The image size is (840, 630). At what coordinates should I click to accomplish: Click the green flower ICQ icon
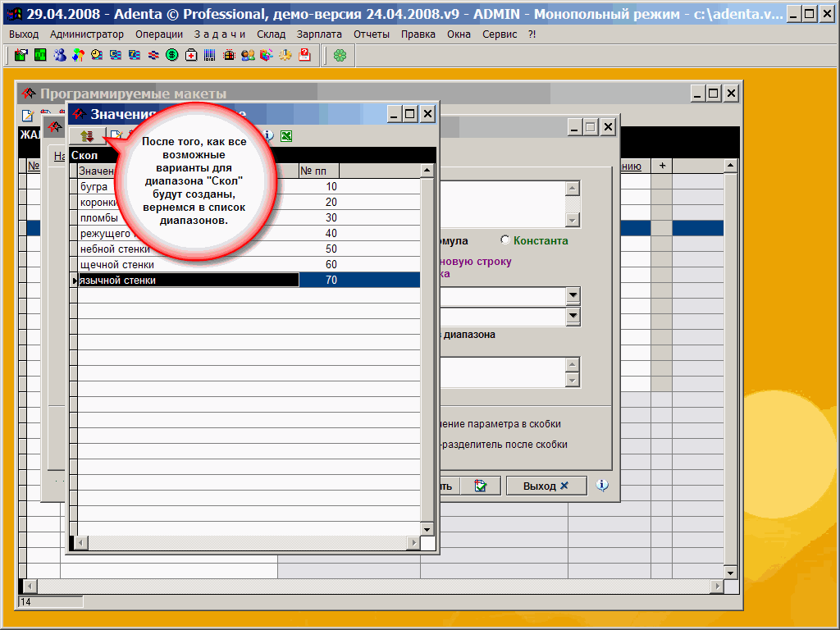coord(340,55)
